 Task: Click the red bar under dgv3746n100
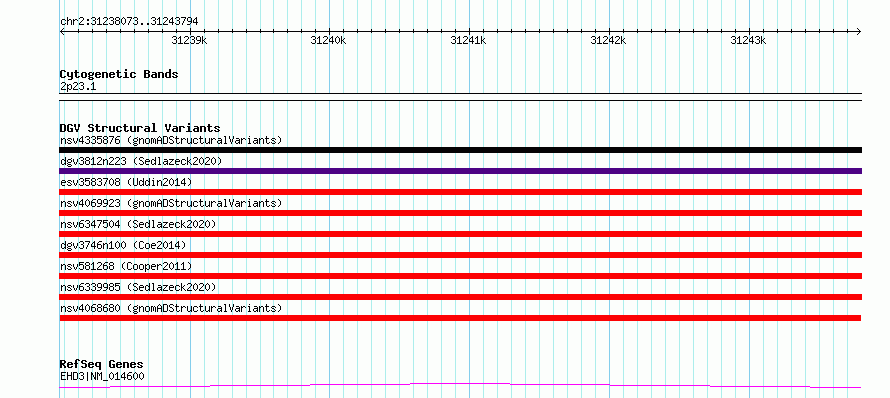coord(460,255)
